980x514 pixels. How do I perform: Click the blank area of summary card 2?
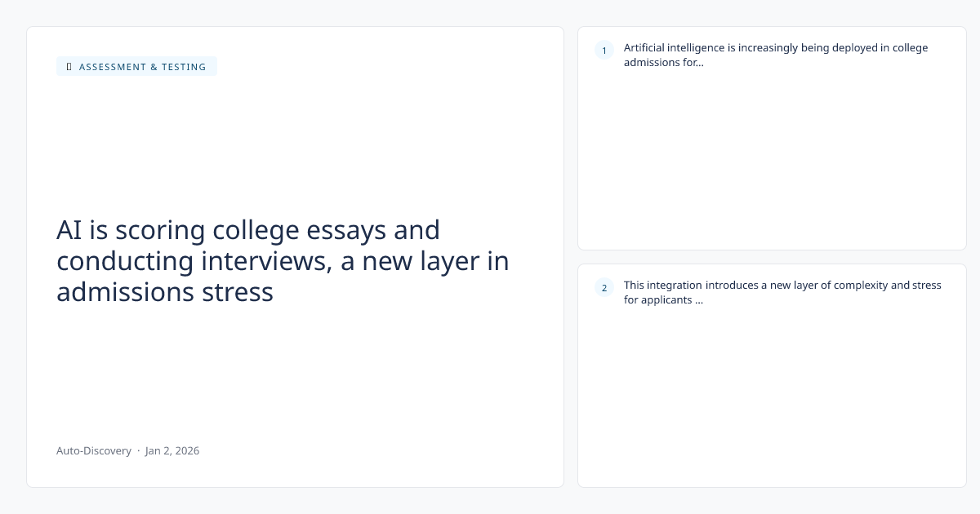[x=772, y=392]
